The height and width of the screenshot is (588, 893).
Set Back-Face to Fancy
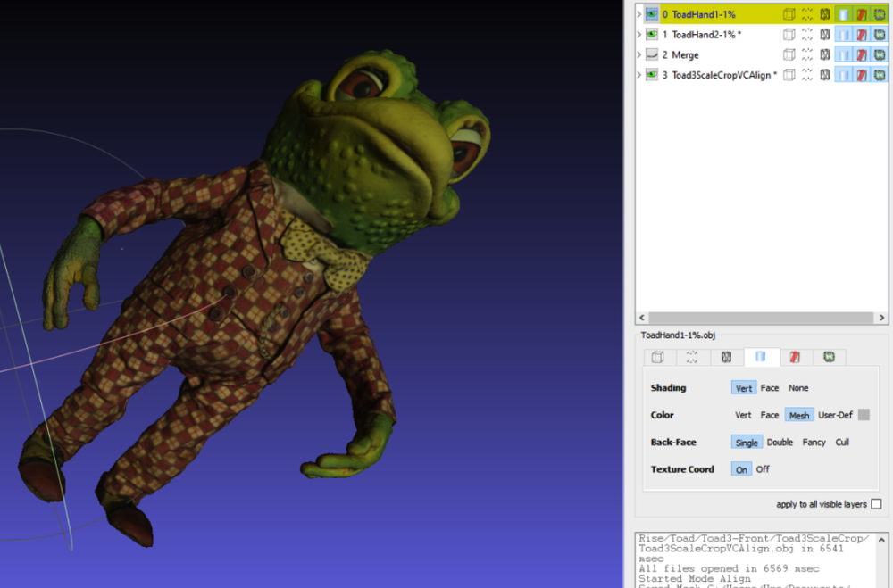coord(814,443)
